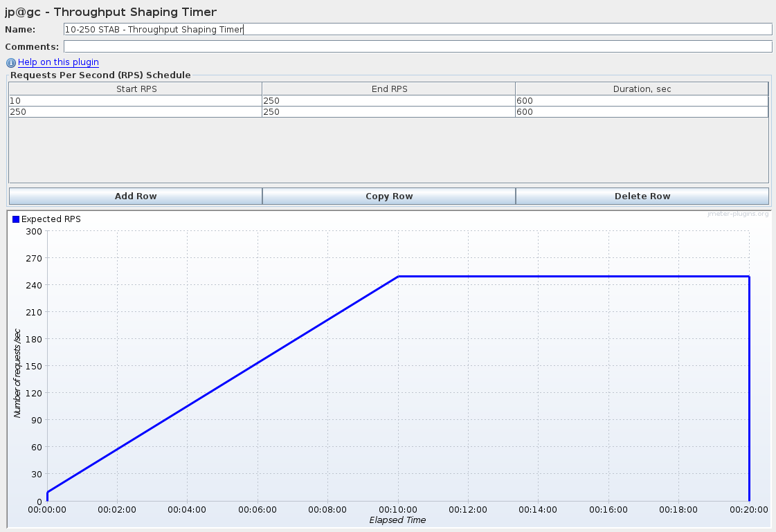Click the Expected RPS legend label
The width and height of the screenshot is (776, 532).
pyautogui.click(x=51, y=219)
